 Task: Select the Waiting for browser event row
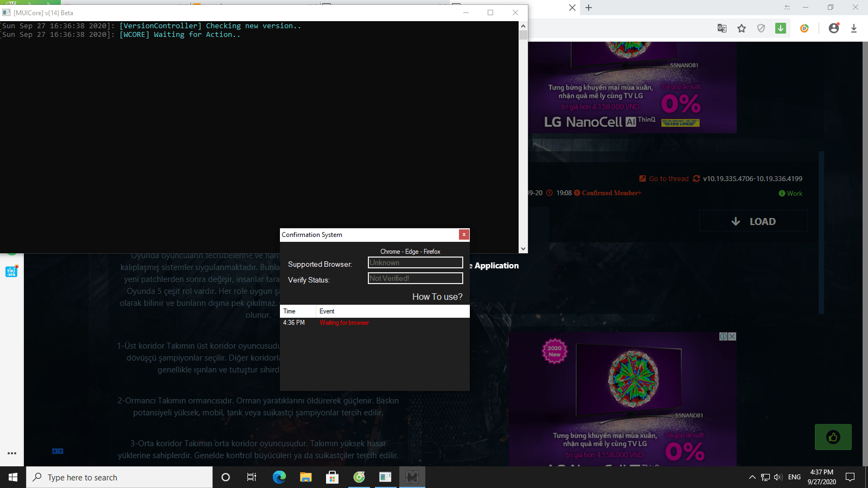(375, 323)
